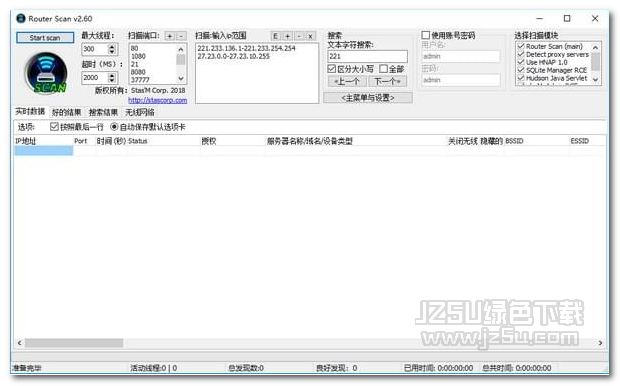
Task: Click the horizontal scrollbar thumb of the results table
Action: point(74,342)
